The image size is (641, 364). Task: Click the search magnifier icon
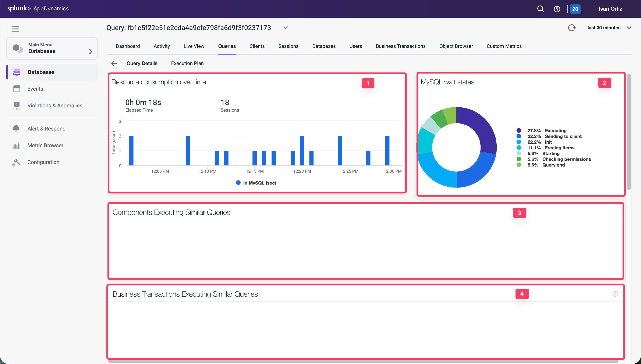pos(540,9)
